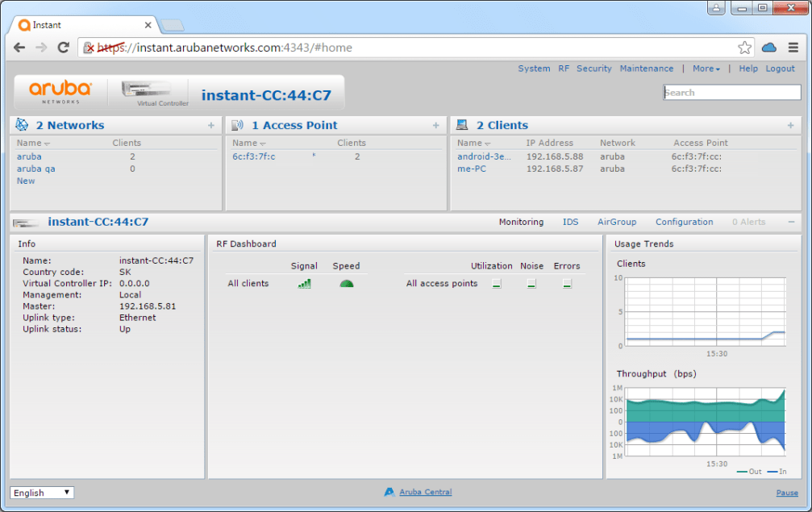Screen dimensions: 812x512
Task: Open the AirGroup tab
Action: click(617, 222)
